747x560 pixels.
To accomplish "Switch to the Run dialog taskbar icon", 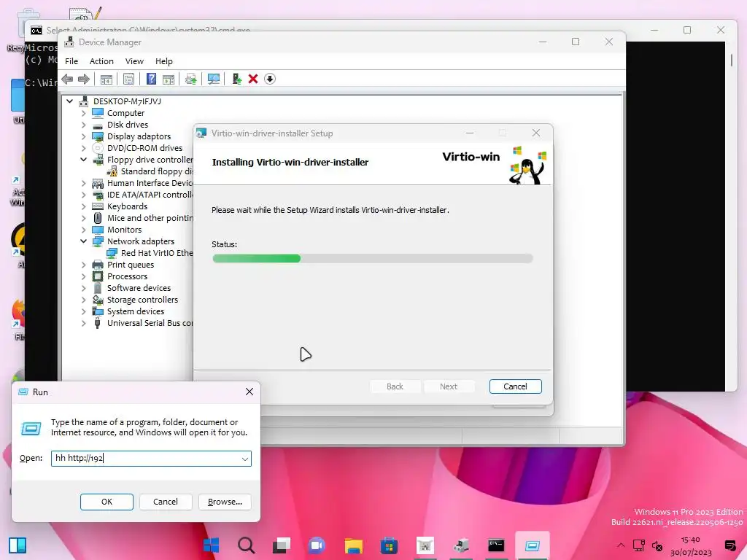I will 532,545.
